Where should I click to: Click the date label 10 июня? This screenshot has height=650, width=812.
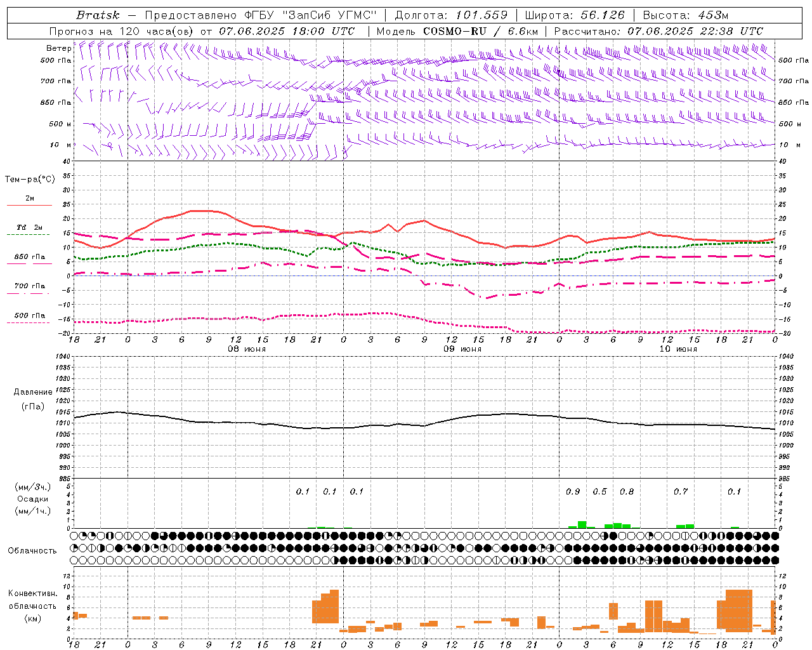tap(678, 348)
